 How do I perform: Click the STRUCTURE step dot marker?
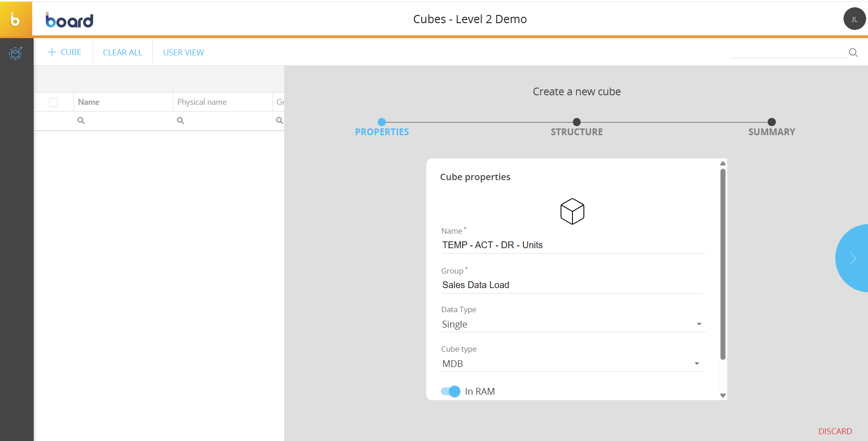coord(577,122)
